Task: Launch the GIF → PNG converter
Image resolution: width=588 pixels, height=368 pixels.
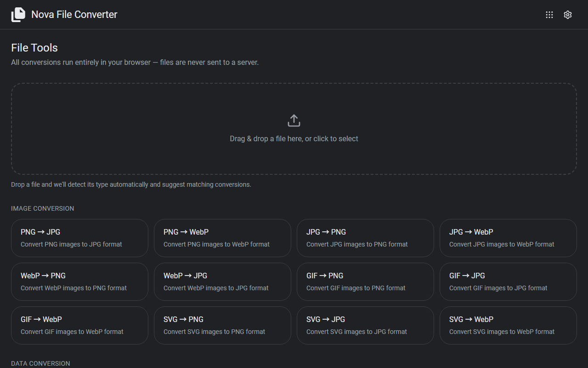Action: tap(365, 282)
